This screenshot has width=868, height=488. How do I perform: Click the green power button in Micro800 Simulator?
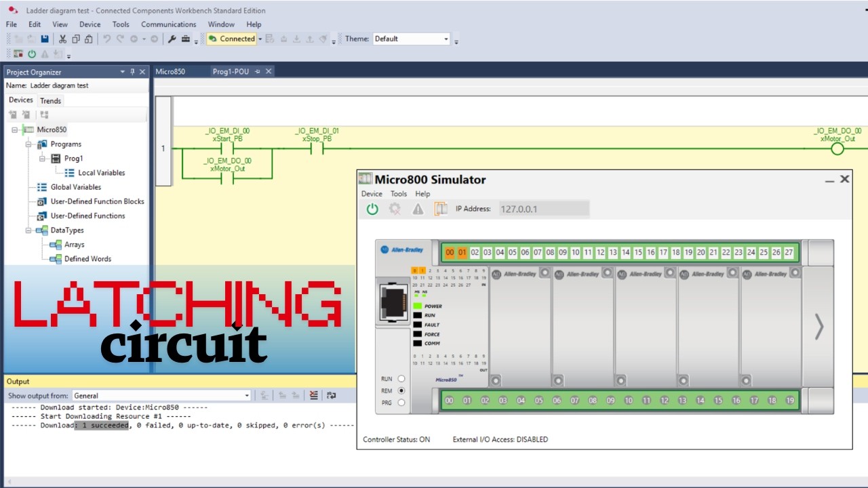tap(372, 209)
